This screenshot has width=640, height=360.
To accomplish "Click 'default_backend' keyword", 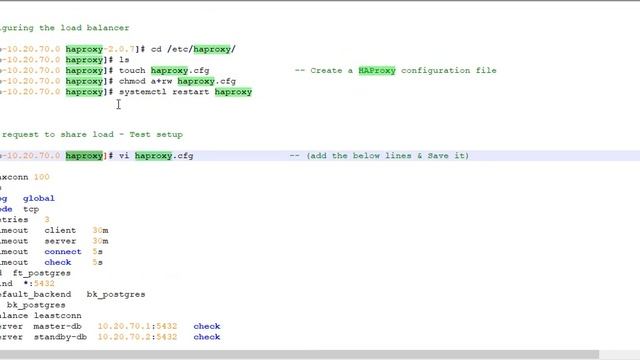I will point(36,294).
